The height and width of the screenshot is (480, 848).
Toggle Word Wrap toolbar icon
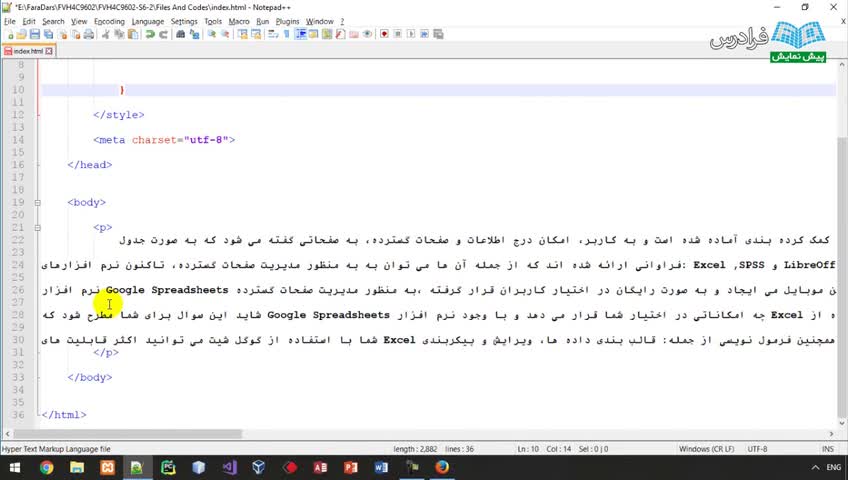click(x=273, y=34)
